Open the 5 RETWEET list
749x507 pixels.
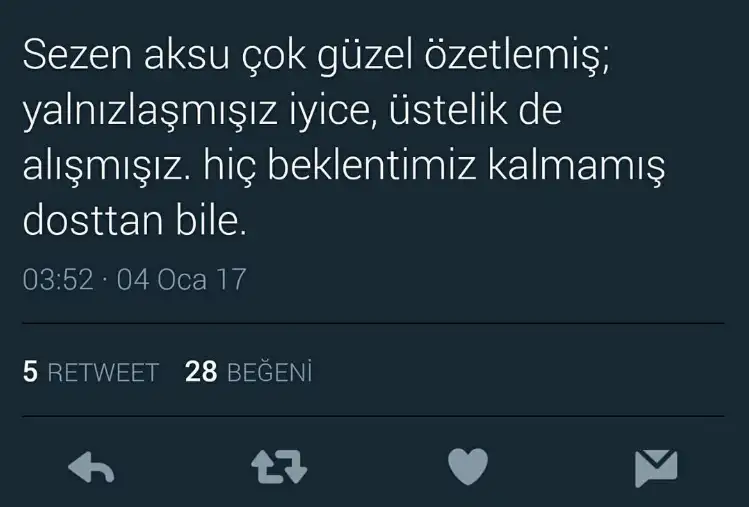click(91, 372)
